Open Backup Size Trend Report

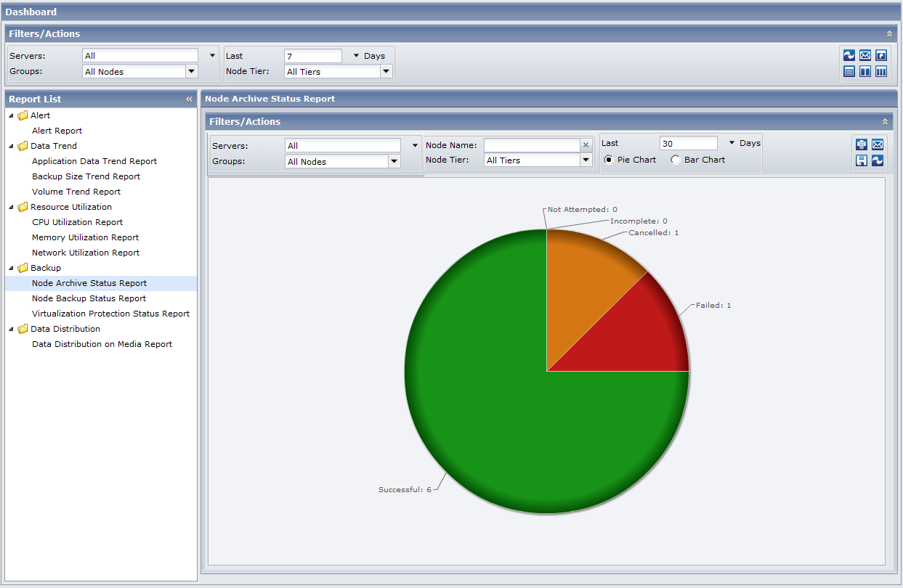click(86, 176)
